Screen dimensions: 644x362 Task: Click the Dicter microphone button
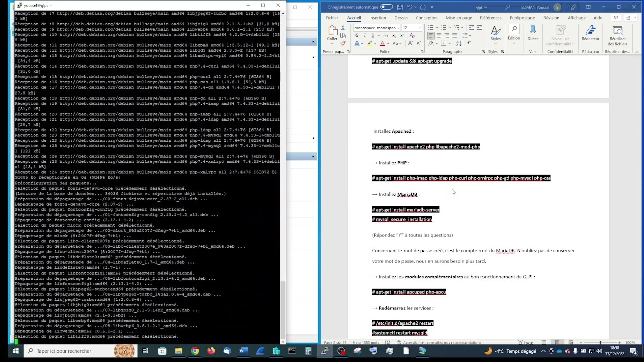pyautogui.click(x=533, y=34)
